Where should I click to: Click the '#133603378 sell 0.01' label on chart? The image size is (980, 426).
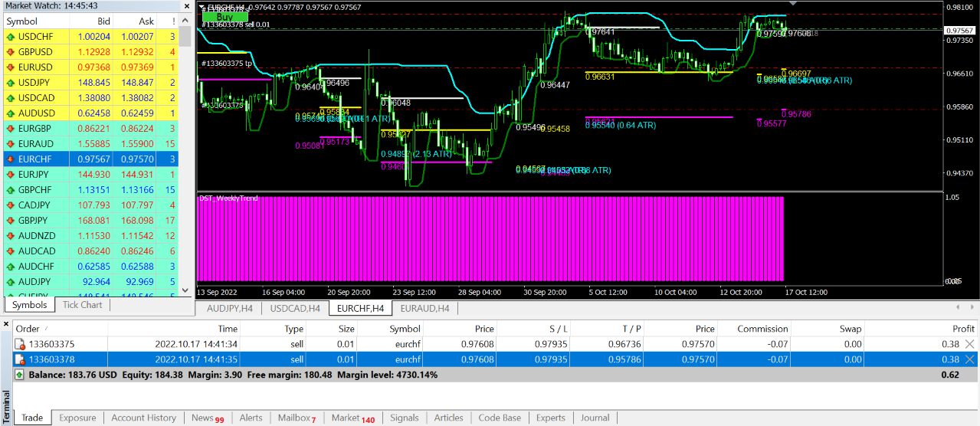pyautogui.click(x=235, y=25)
